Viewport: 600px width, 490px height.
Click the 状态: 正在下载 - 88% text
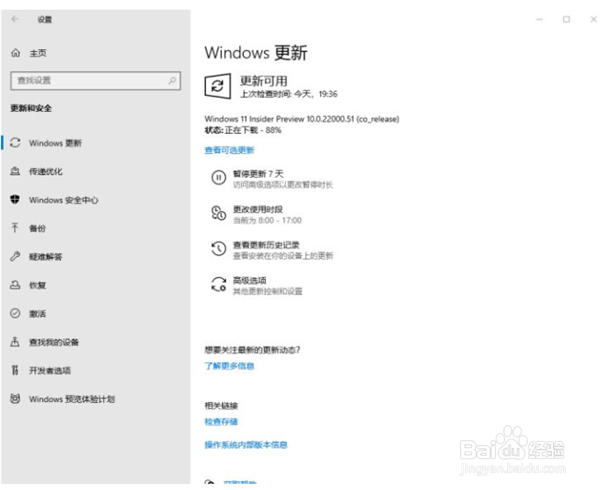[243, 130]
